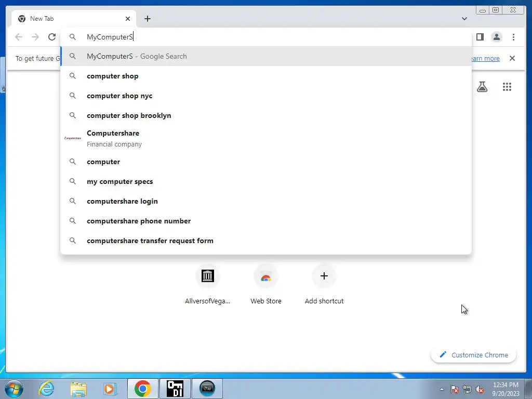Choose the 'computer' suggestion
The width and height of the screenshot is (532, 399).
tap(267, 162)
